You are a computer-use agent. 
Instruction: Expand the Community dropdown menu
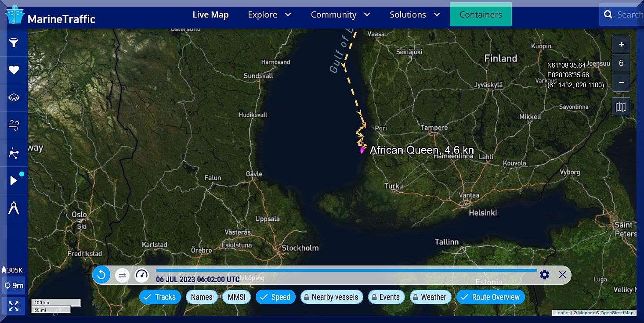click(x=340, y=14)
